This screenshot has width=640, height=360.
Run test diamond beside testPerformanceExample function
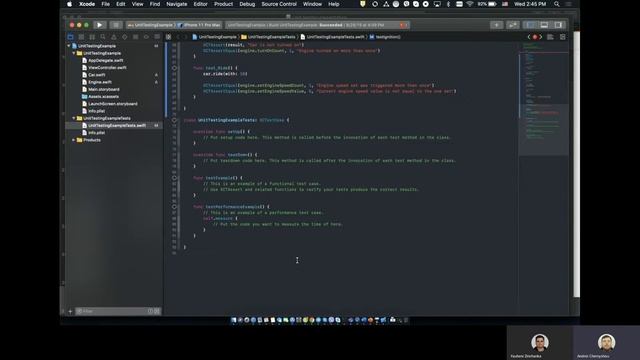pos(174,207)
